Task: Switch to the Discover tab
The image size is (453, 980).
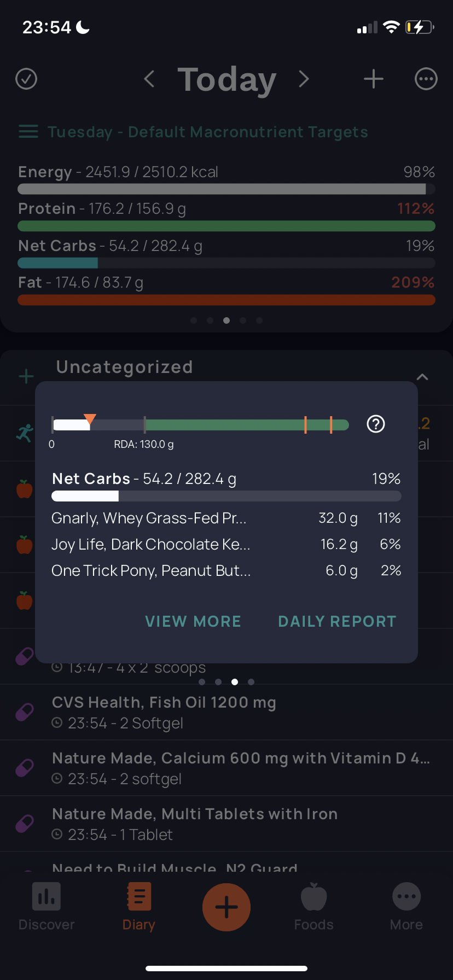Action: [x=47, y=907]
